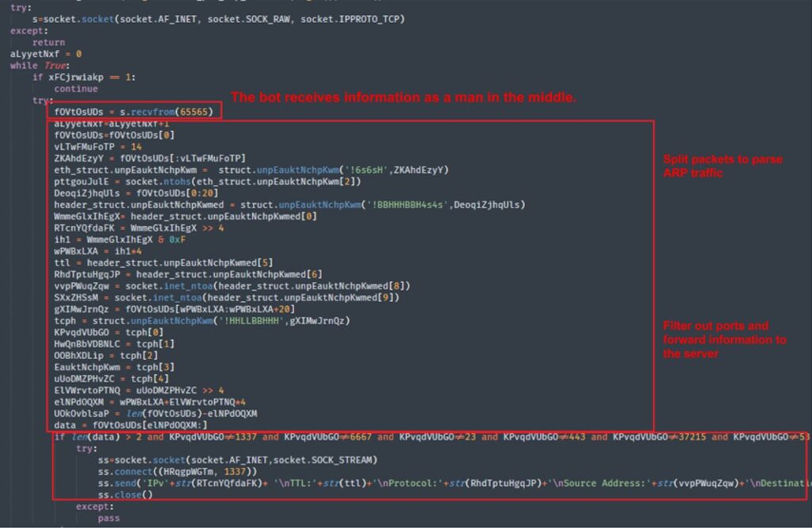Click the line 'RTcnYQfdaFK = WmmeGlxIhEgX >> 4'
Image resolution: width=812 pixels, height=528 pixels.
click(140, 228)
